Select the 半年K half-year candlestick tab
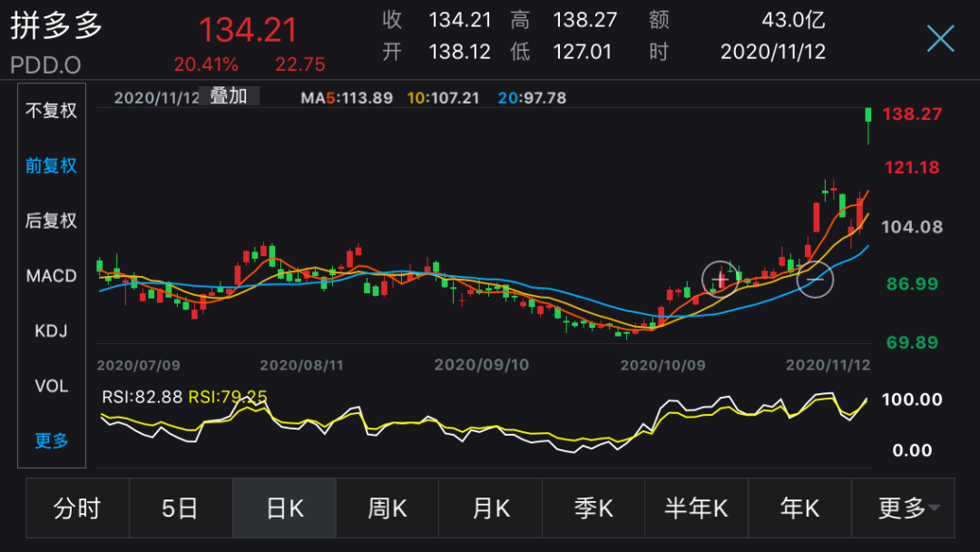This screenshot has height=552, width=980. coord(696,508)
